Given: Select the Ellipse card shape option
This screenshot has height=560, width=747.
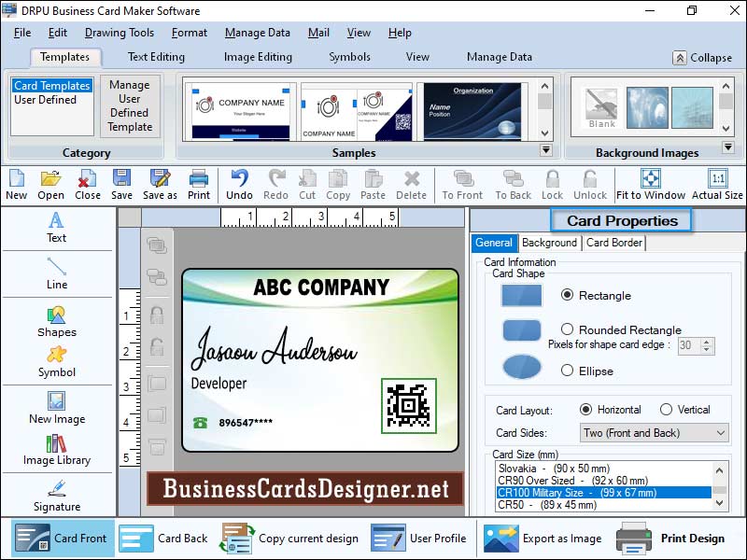Looking at the screenshot, I should pyautogui.click(x=568, y=371).
